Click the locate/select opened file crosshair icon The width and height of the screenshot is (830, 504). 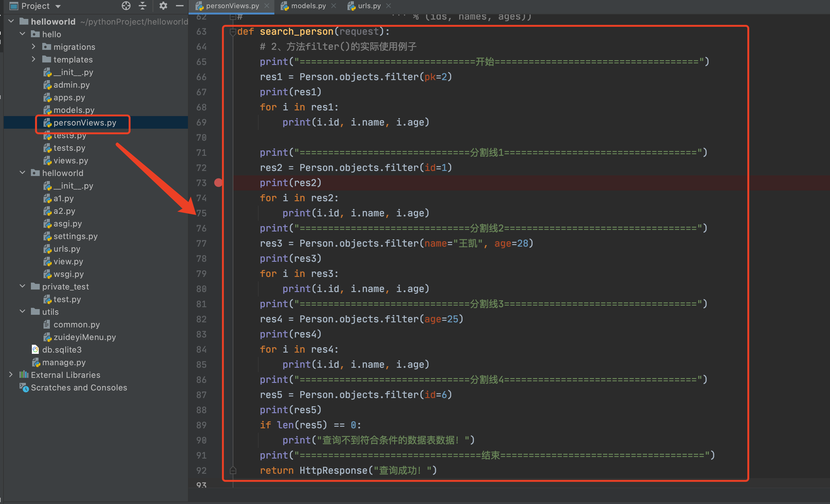[x=126, y=6]
